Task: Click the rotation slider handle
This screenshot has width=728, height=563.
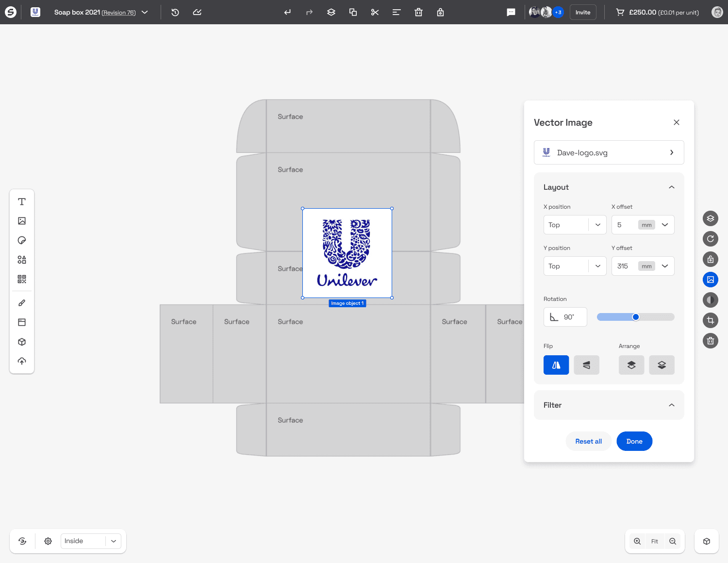Action: [x=636, y=317]
